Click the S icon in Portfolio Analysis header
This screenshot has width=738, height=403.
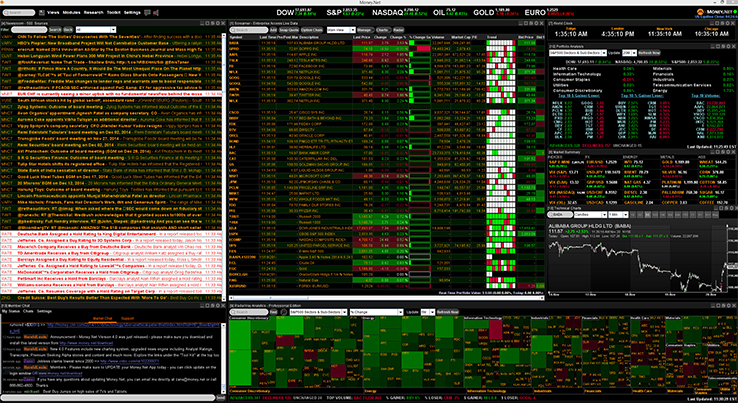[x=722, y=46]
